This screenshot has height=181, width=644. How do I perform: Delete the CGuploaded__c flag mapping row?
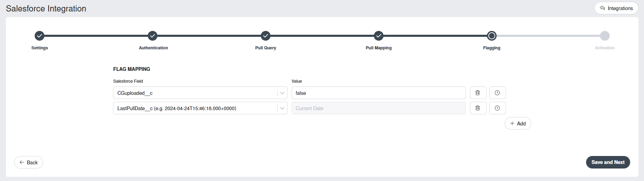(478, 93)
